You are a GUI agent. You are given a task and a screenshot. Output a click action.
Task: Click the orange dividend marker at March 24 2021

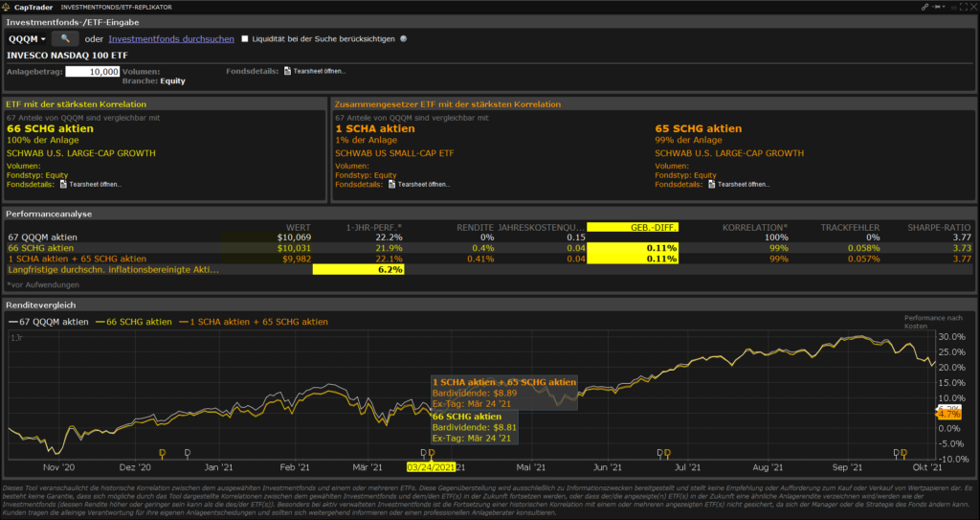coord(432,453)
